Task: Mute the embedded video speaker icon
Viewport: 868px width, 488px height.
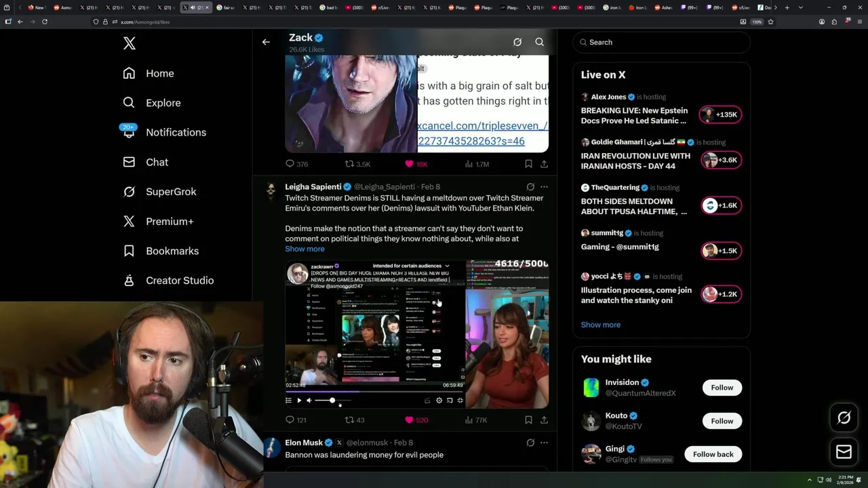Action: (309, 401)
